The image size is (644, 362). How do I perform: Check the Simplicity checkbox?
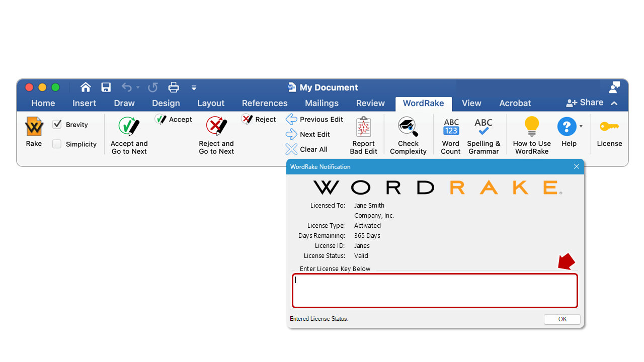click(57, 144)
